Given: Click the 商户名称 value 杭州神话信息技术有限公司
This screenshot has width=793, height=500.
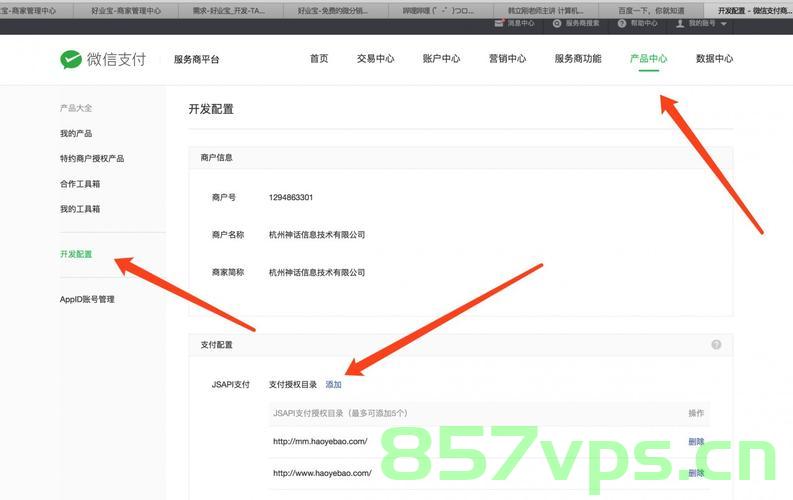Looking at the screenshot, I should (317, 235).
